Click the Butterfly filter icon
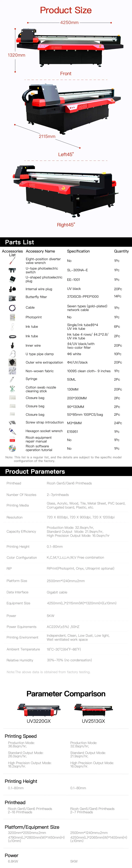Viewport: 132px width, 868px height. coord(12,298)
